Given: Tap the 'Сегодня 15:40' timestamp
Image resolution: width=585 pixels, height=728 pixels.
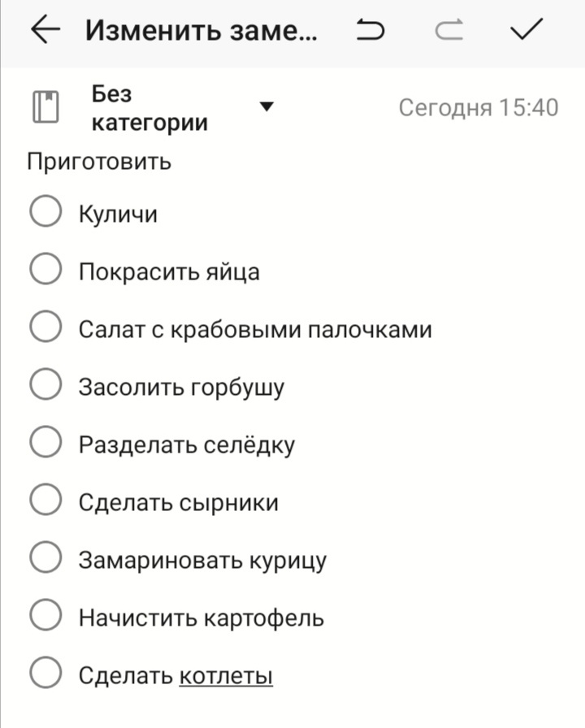Looking at the screenshot, I should click(x=478, y=107).
